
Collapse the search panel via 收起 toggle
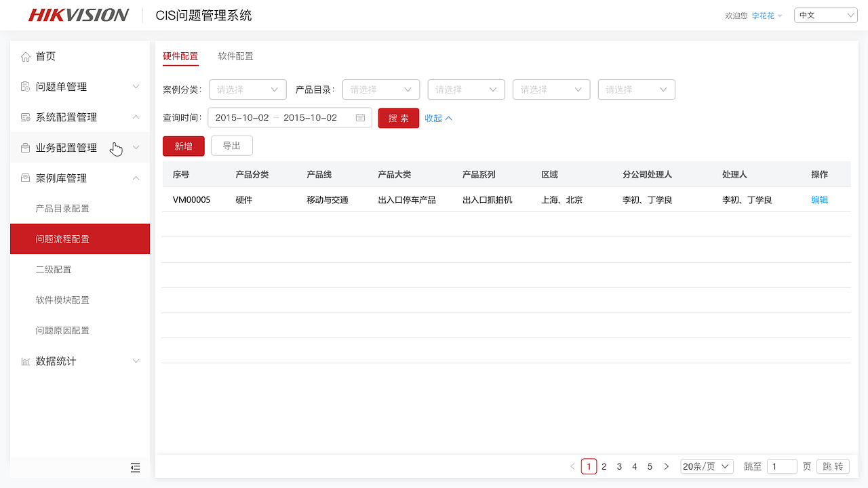point(438,118)
